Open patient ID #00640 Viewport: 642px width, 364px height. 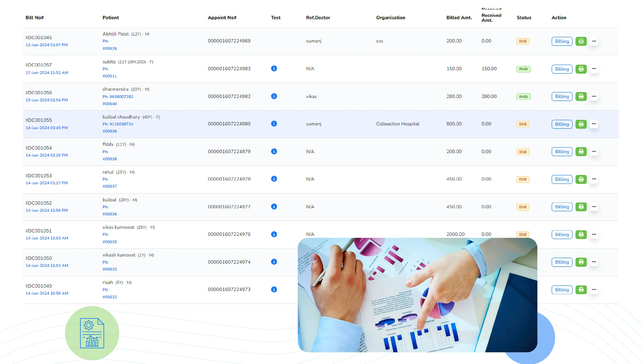tap(110, 104)
